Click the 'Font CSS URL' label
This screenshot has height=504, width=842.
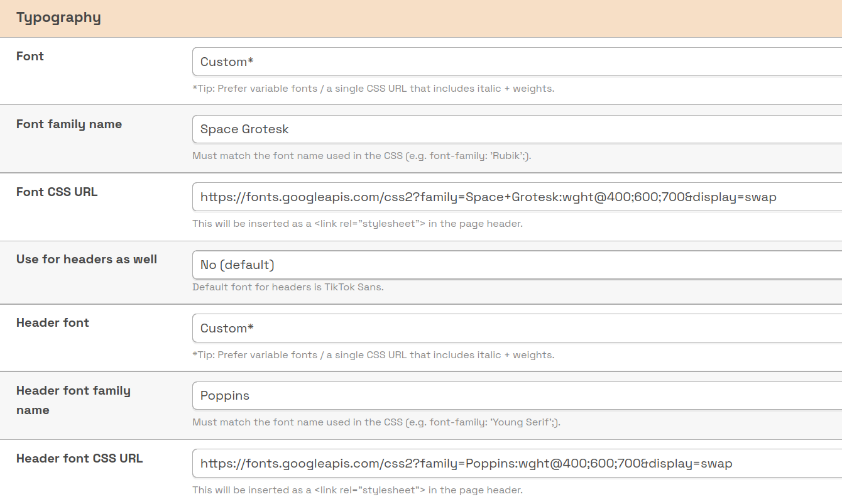57,192
